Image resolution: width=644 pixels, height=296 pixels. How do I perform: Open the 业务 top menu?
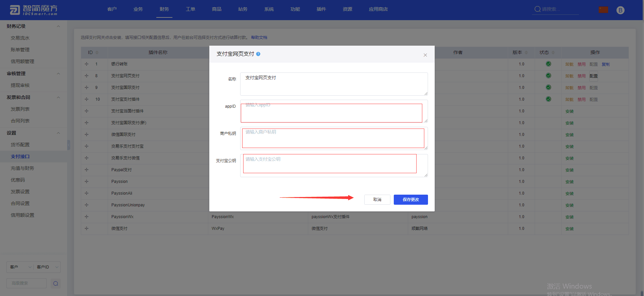click(138, 9)
